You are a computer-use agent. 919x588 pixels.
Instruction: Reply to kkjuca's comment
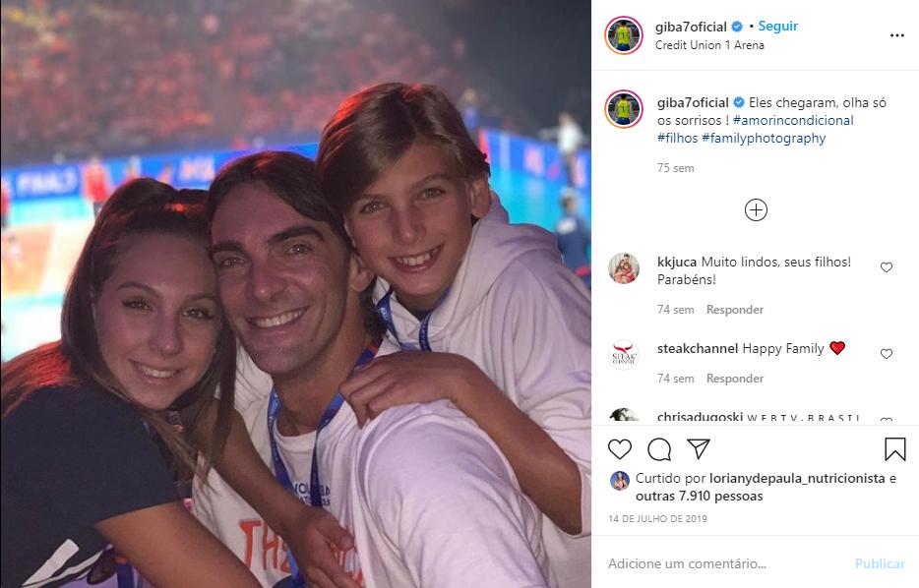pyautogui.click(x=735, y=310)
